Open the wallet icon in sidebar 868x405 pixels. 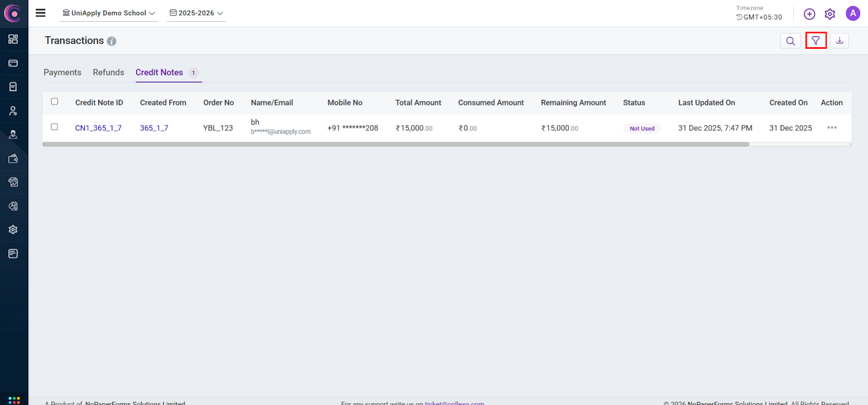(13, 159)
